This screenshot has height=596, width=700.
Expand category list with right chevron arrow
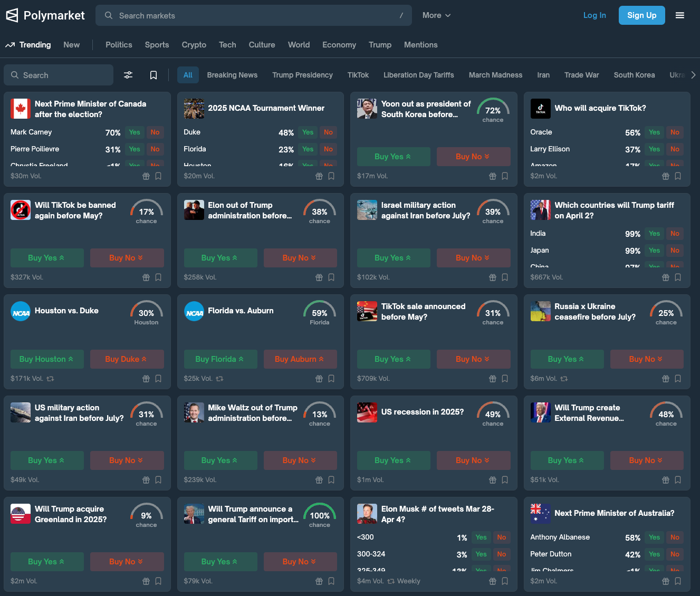pyautogui.click(x=693, y=75)
